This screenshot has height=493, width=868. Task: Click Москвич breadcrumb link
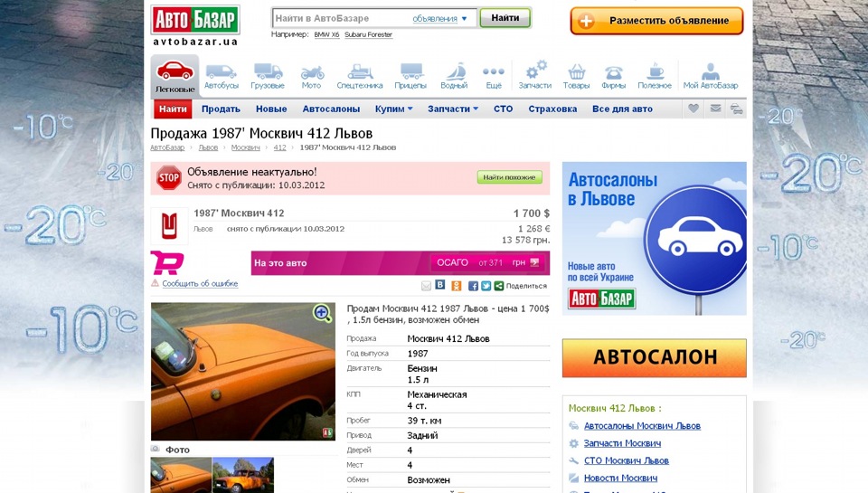[x=245, y=147]
